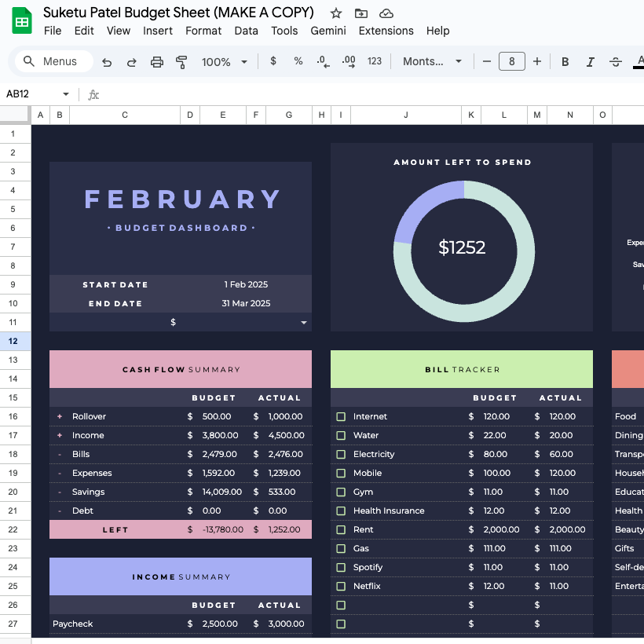The height and width of the screenshot is (644, 644).
Task: Open the Extensions menu
Action: pyautogui.click(x=386, y=31)
